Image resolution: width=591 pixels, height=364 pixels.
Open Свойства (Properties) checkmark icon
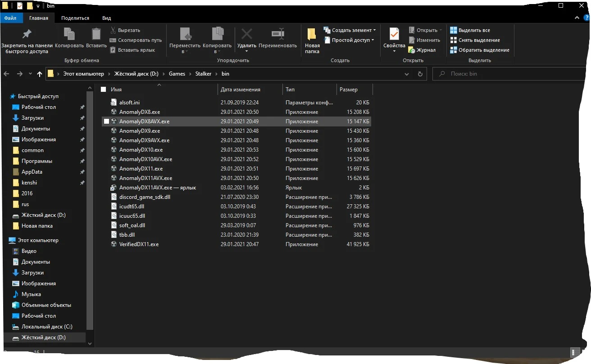(x=394, y=34)
